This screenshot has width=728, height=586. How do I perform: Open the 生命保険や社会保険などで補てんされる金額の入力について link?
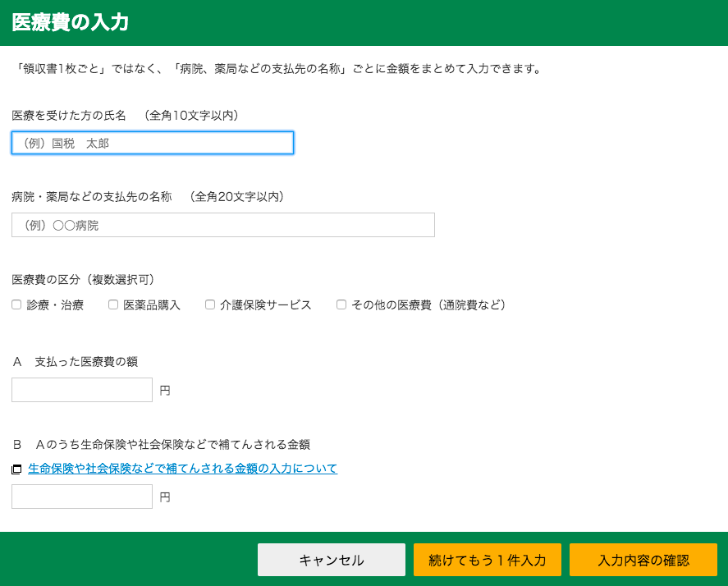point(182,469)
